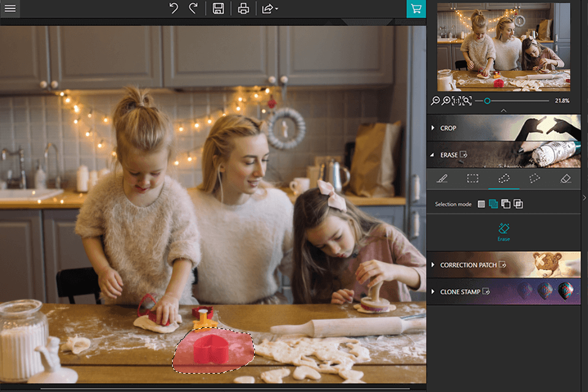The image size is (588, 392).
Task: Click the Erase button
Action: pyautogui.click(x=503, y=232)
